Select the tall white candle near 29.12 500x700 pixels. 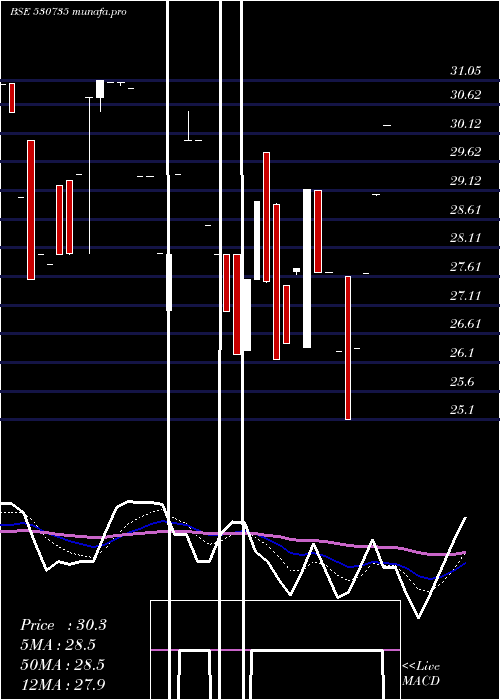(x=307, y=268)
